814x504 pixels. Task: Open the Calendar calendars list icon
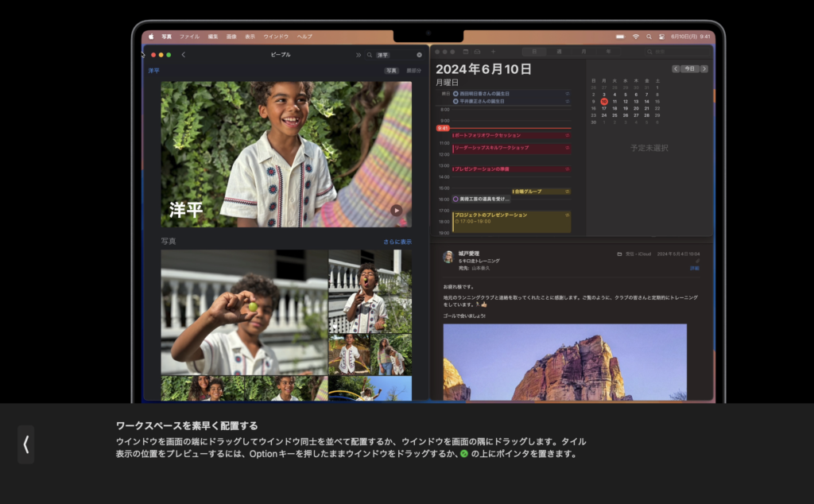pyautogui.click(x=467, y=52)
